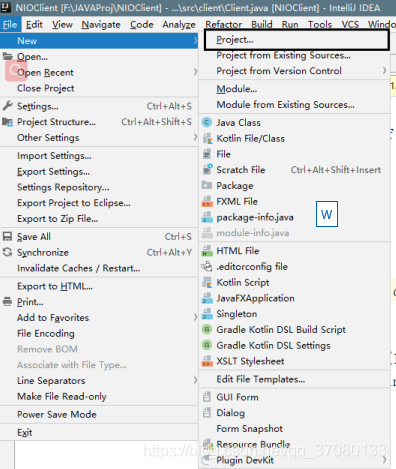
Task: Click the Dialog form icon
Action: (207, 413)
